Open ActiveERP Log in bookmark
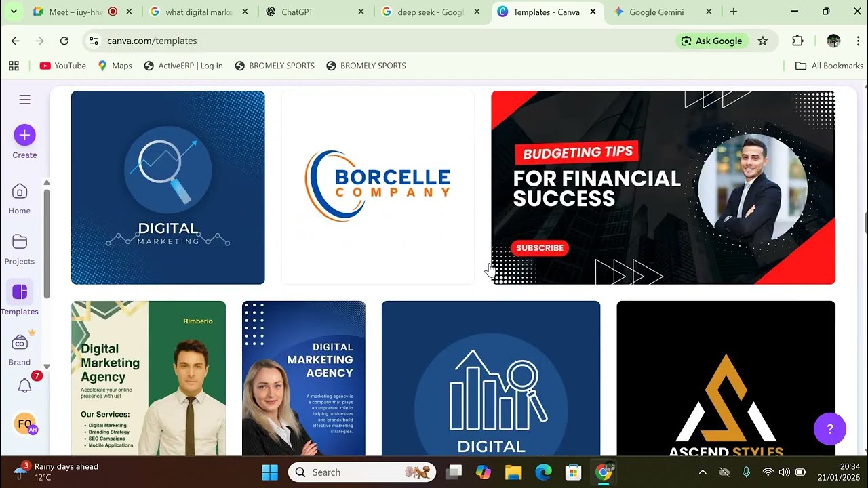The height and width of the screenshot is (488, 868). [183, 66]
